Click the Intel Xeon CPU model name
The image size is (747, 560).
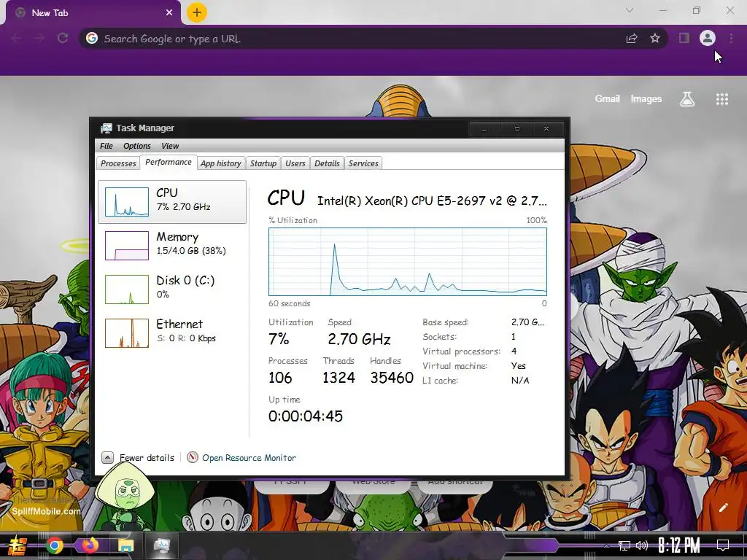pos(432,201)
